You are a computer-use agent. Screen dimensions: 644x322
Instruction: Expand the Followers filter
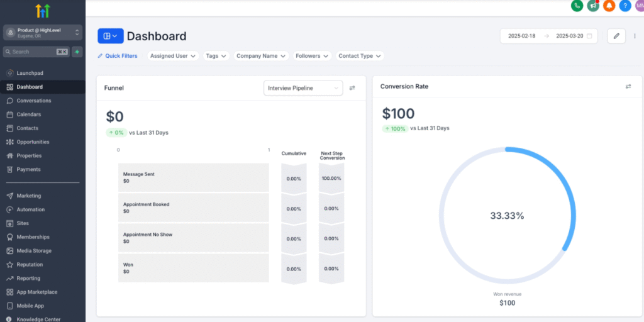click(x=312, y=56)
